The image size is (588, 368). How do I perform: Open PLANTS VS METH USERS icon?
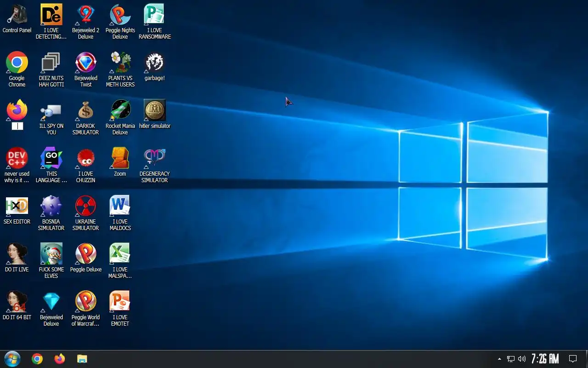(x=120, y=63)
